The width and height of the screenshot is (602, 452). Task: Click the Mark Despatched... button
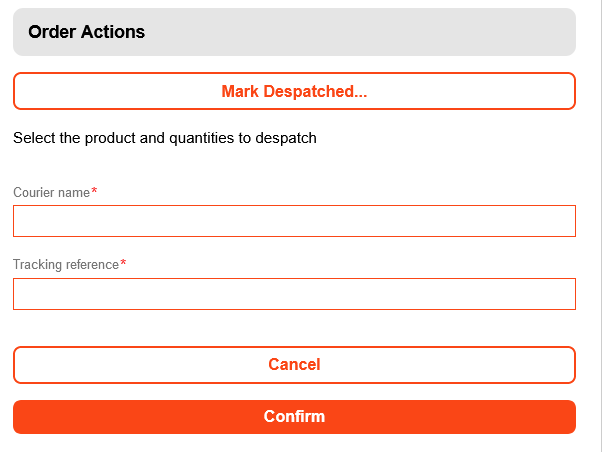click(x=294, y=91)
